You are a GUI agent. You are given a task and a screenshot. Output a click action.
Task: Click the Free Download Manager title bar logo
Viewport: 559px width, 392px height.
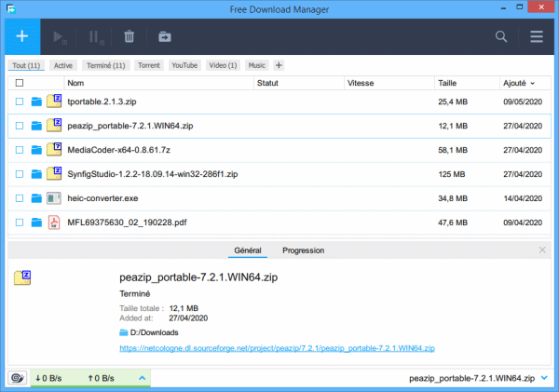[11, 9]
